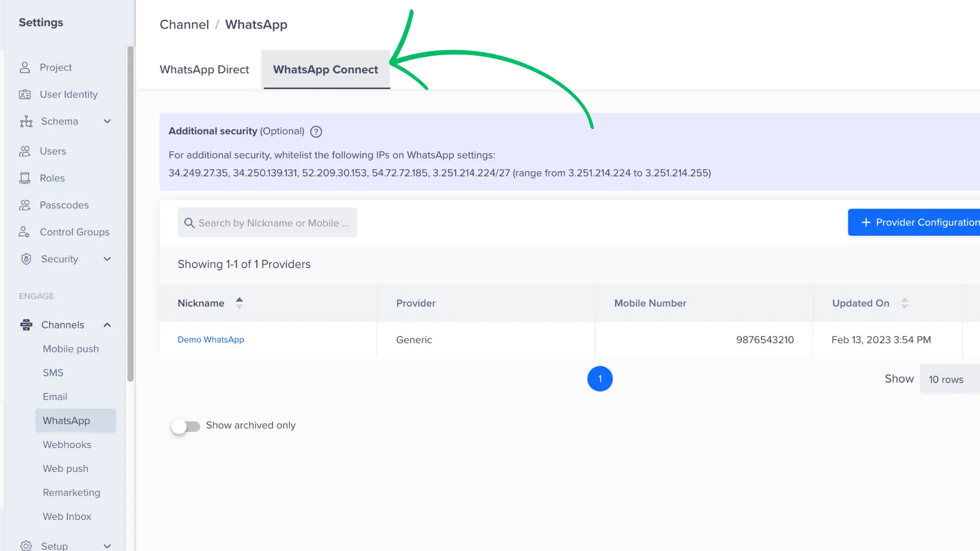Toggle Show archived only switch
Image resolution: width=980 pixels, height=551 pixels.
click(186, 426)
